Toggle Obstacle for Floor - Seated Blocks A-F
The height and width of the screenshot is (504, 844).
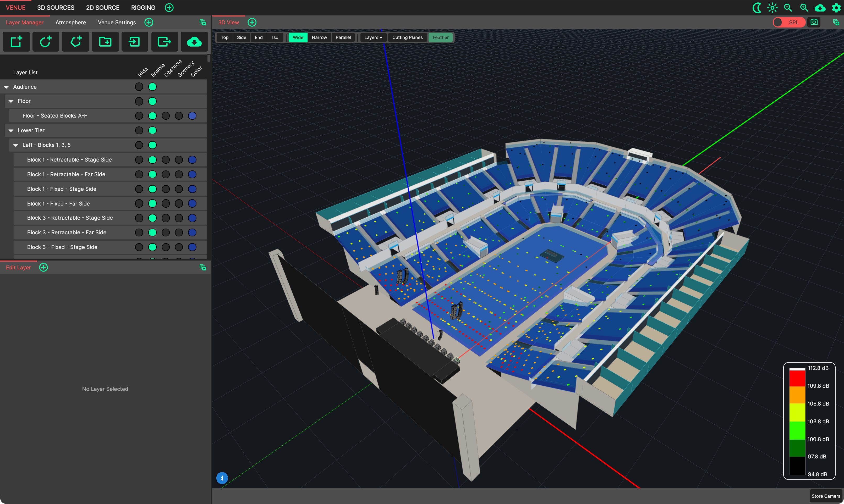(166, 116)
